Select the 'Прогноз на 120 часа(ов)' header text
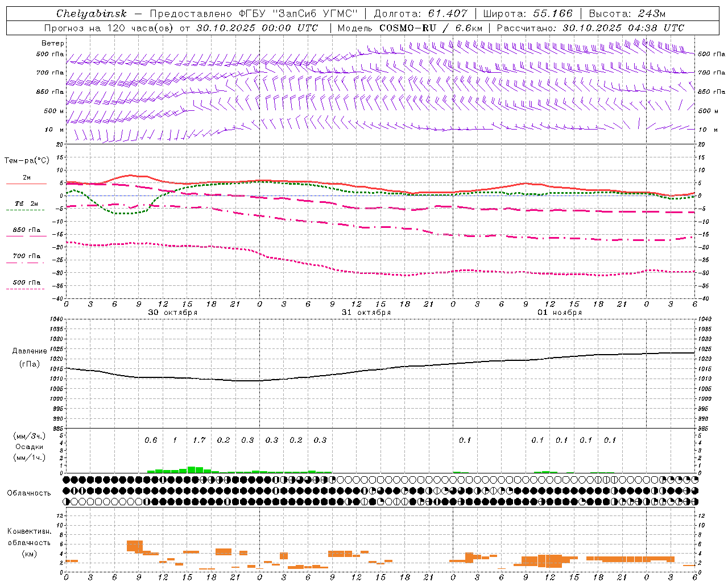This screenshot has height=582, width=728. tap(109, 28)
